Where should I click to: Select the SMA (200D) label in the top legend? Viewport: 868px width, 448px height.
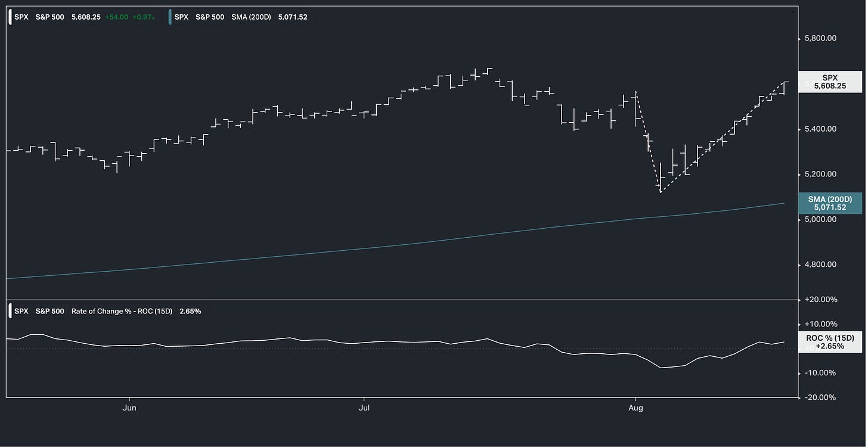click(x=250, y=17)
